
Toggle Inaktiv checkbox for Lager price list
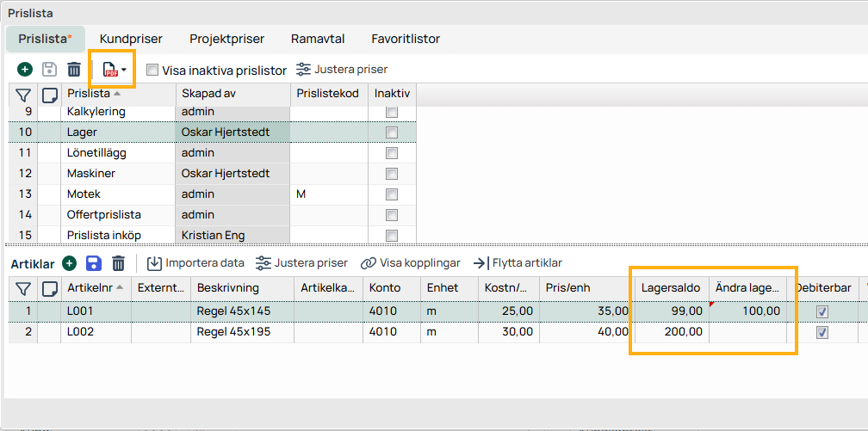(392, 132)
